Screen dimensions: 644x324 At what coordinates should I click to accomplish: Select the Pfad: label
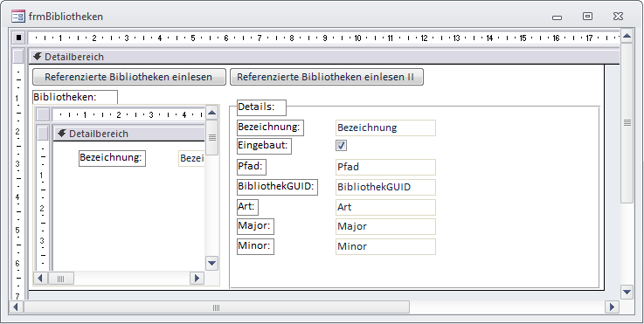[252, 167]
